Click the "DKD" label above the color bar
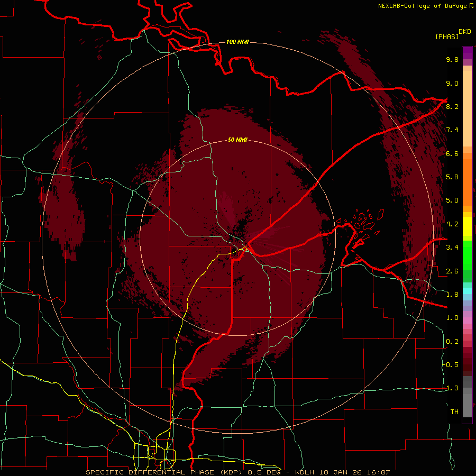 coord(465,32)
